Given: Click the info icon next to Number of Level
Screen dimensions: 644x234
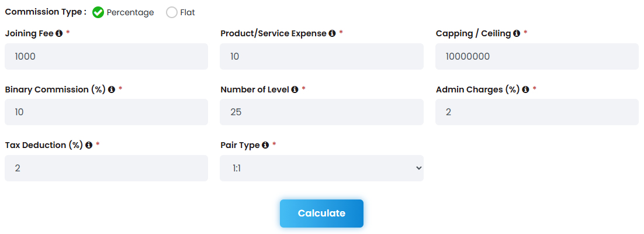Looking at the screenshot, I should (x=295, y=90).
